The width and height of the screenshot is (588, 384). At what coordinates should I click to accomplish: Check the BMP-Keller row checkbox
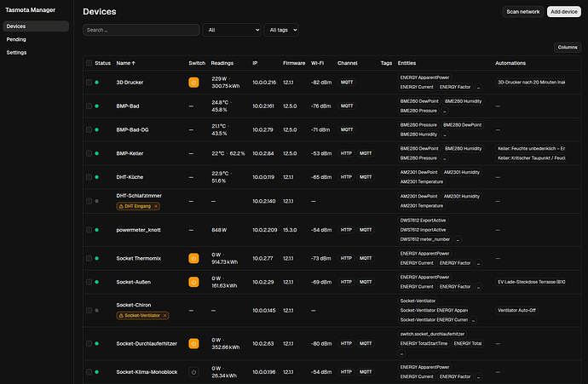[89, 153]
